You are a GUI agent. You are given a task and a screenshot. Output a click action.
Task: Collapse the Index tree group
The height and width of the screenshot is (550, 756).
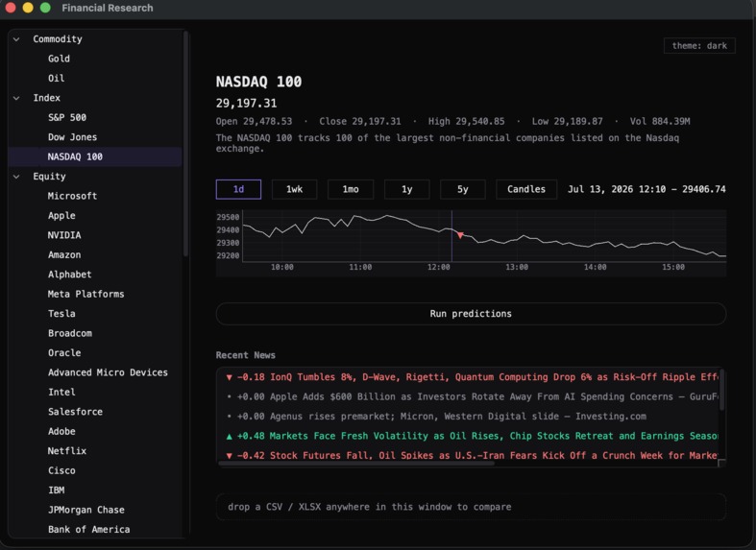pyautogui.click(x=16, y=98)
